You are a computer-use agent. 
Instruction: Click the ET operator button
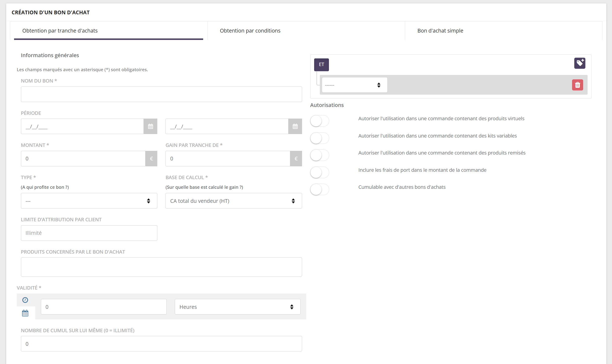(321, 65)
